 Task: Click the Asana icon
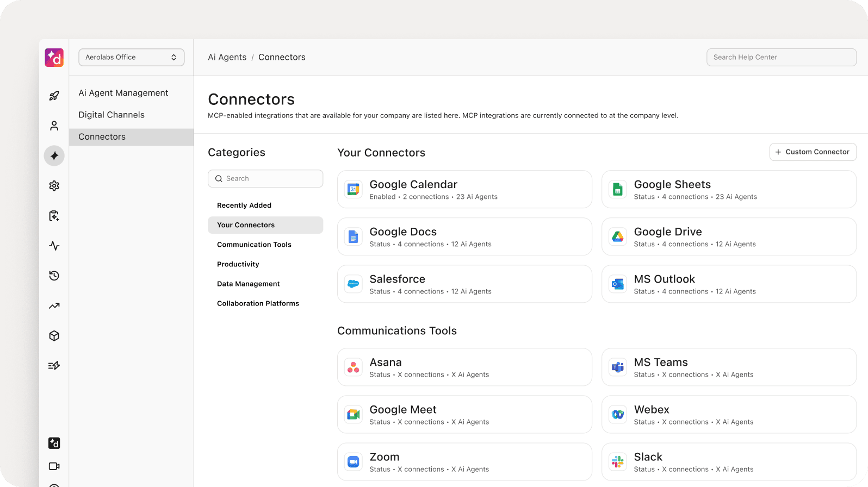tap(354, 367)
